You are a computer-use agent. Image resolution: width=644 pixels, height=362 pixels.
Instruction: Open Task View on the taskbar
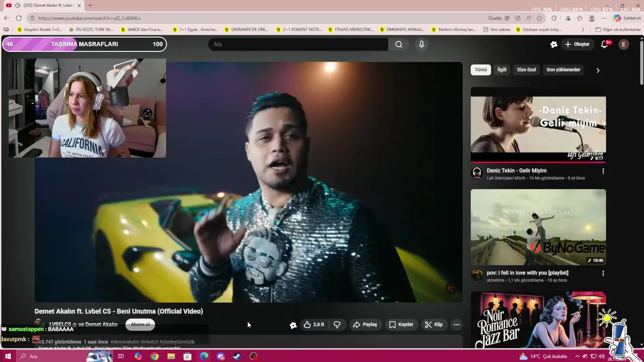121,356
